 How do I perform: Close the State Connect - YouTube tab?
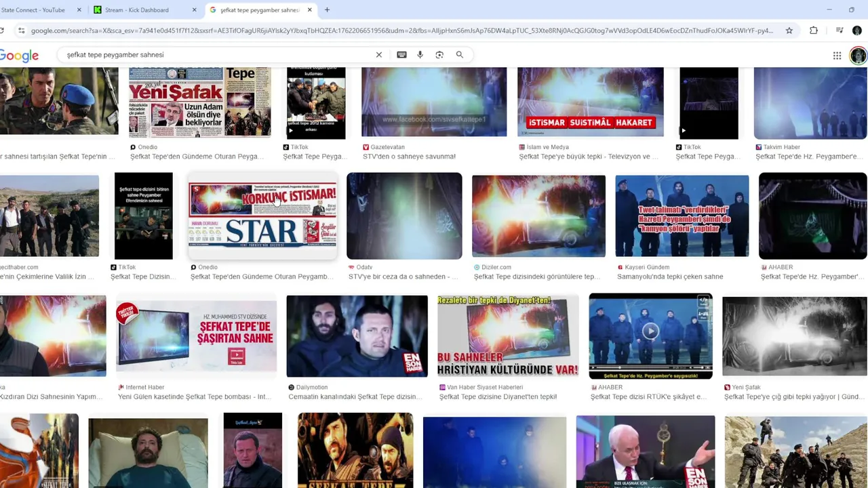coord(79,10)
